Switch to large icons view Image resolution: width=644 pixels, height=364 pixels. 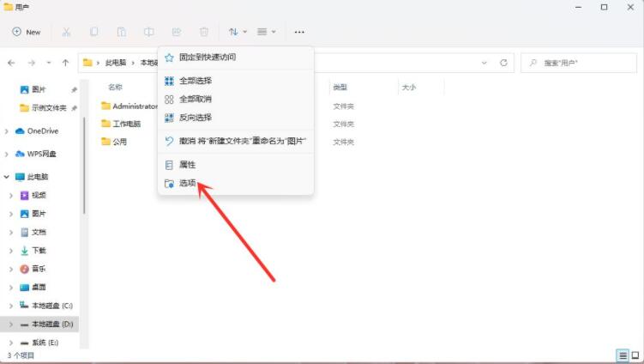[635, 355]
